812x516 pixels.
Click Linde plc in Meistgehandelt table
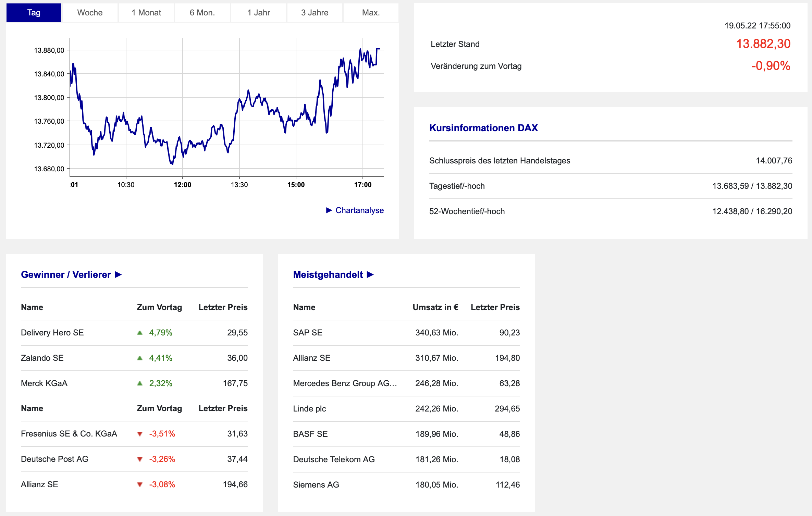tap(309, 409)
